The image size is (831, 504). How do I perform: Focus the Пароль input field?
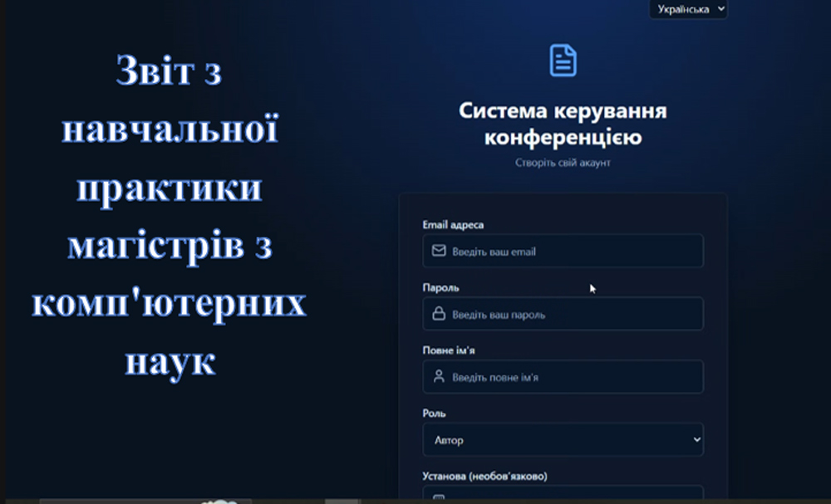563,314
